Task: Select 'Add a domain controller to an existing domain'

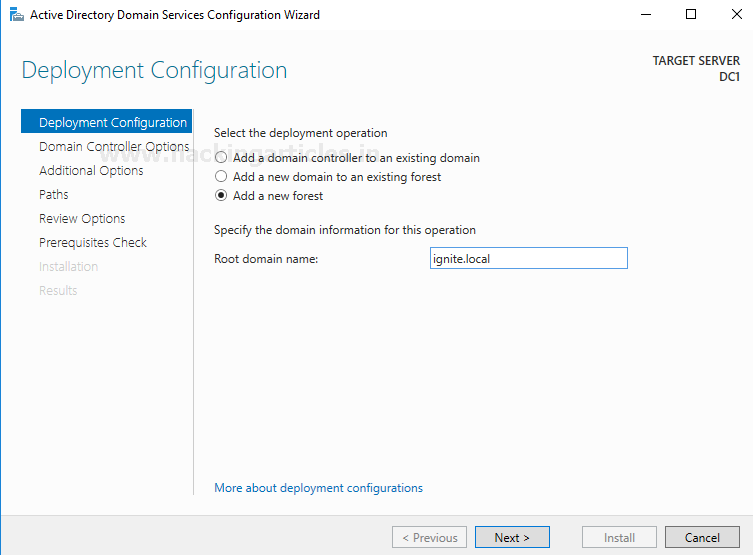Action: [x=221, y=158]
